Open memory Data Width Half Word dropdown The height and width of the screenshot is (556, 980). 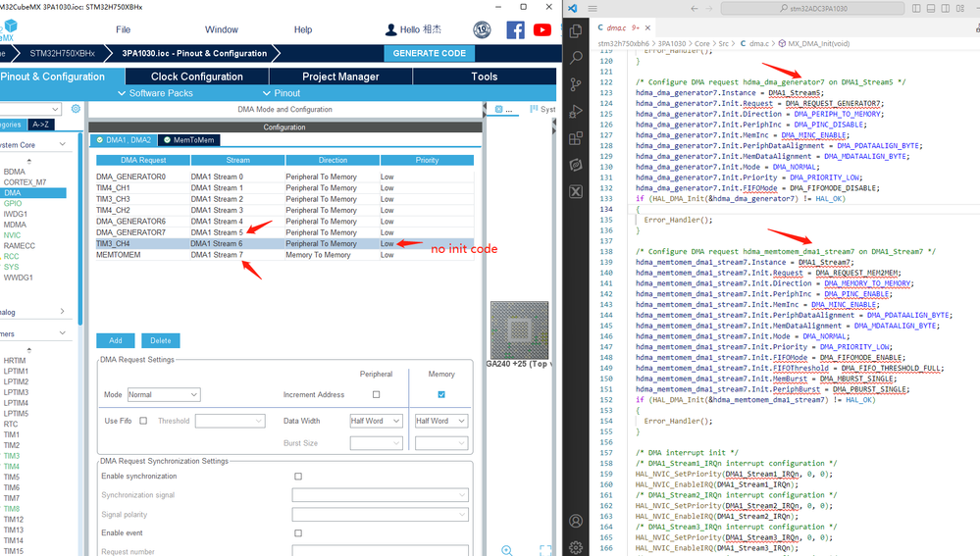[441, 421]
